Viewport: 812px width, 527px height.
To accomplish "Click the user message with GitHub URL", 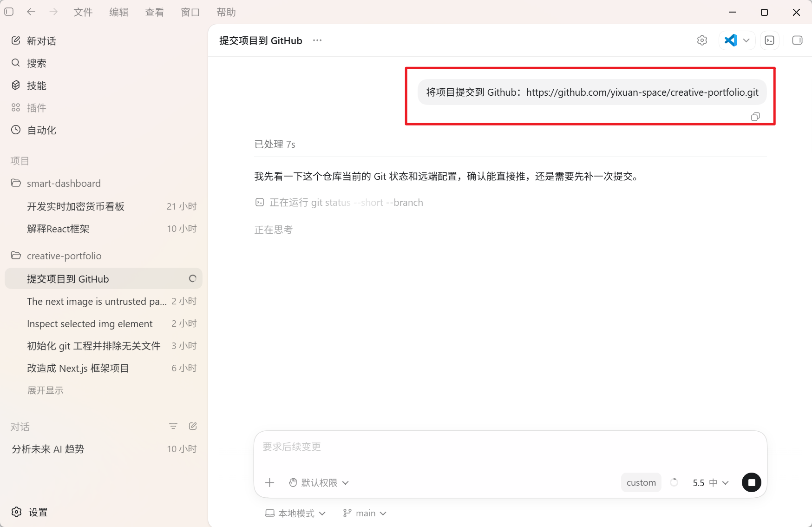I will tap(592, 92).
